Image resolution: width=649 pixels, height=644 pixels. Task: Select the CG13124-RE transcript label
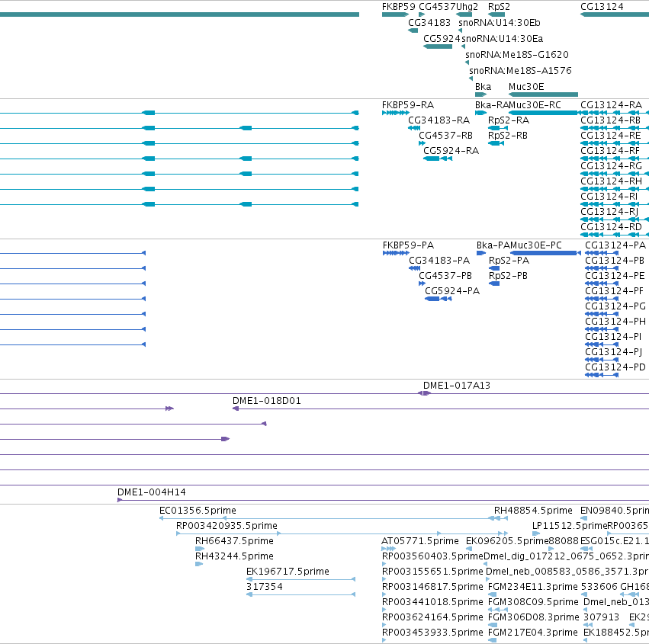click(x=611, y=136)
